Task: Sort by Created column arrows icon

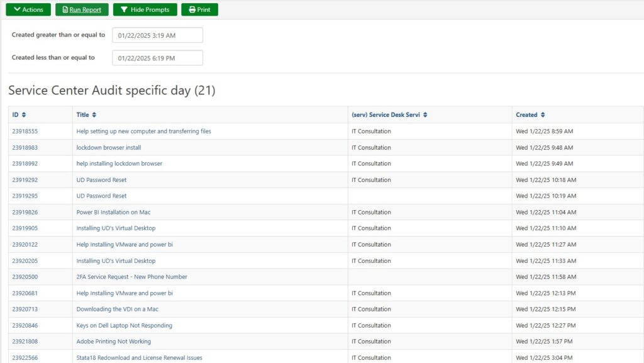Action: click(543, 115)
